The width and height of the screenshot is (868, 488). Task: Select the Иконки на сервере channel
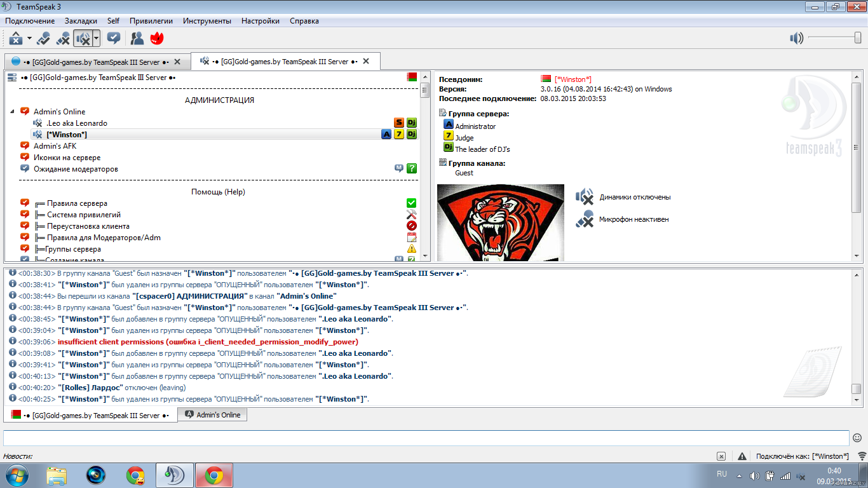(x=67, y=158)
